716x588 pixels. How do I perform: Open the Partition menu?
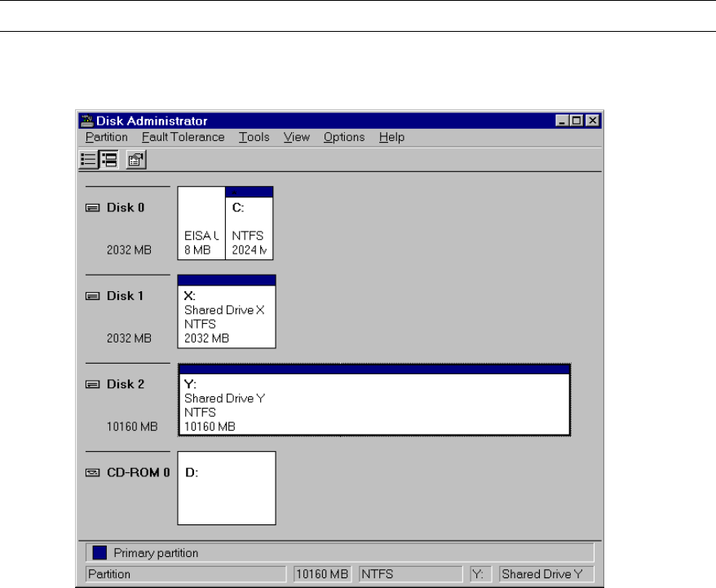pos(106,137)
